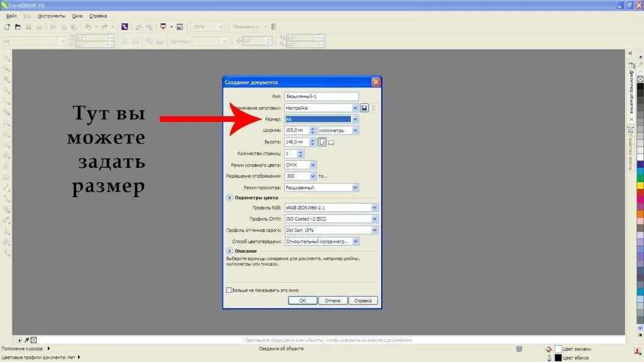Viewport: 644px width, 362px height.
Task: Click the height value field
Action: [297, 142]
